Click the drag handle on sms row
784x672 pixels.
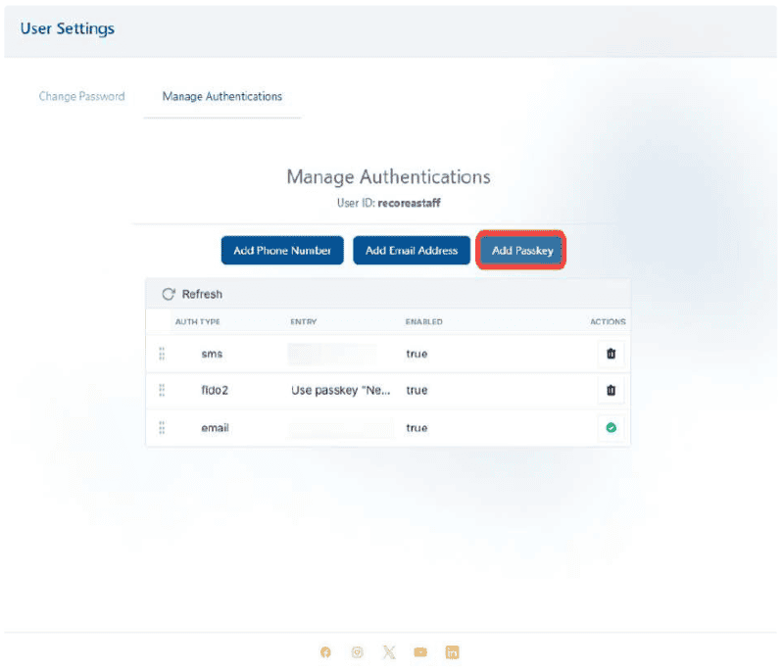(162, 354)
